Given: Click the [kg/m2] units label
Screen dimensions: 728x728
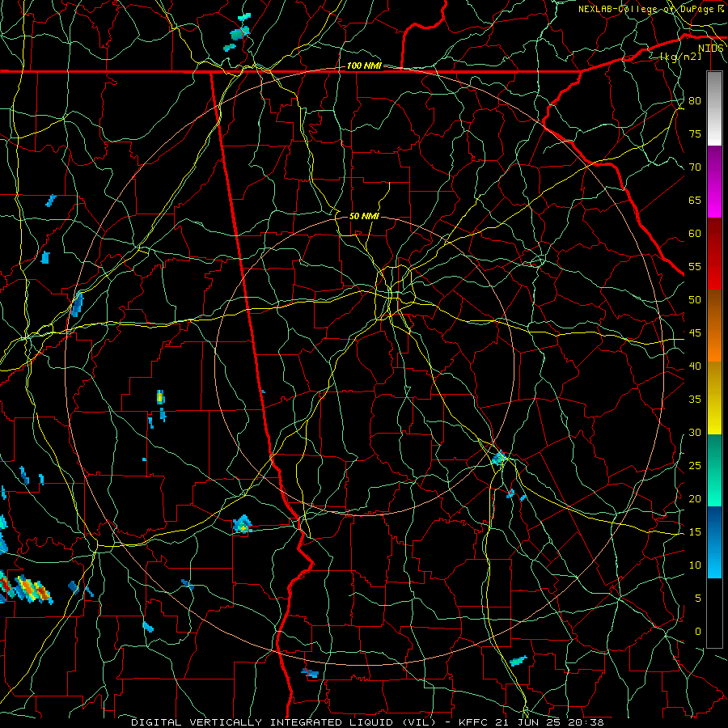Looking at the screenshot, I should tap(680, 56).
